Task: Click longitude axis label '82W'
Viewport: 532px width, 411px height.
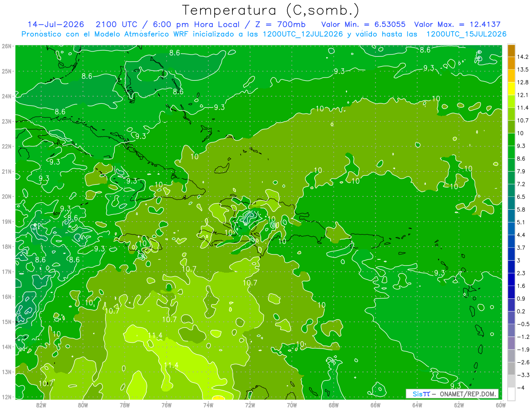Action: pos(41,404)
